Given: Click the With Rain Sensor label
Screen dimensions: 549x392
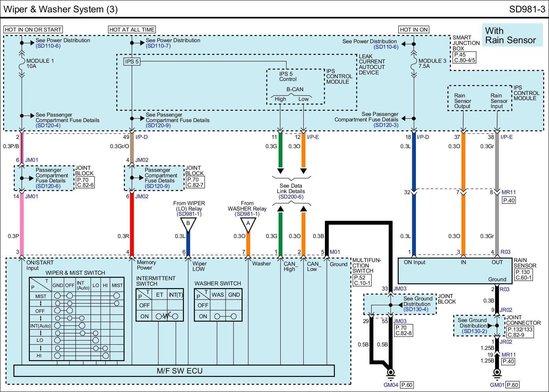Looking at the screenshot, I should (x=512, y=35).
